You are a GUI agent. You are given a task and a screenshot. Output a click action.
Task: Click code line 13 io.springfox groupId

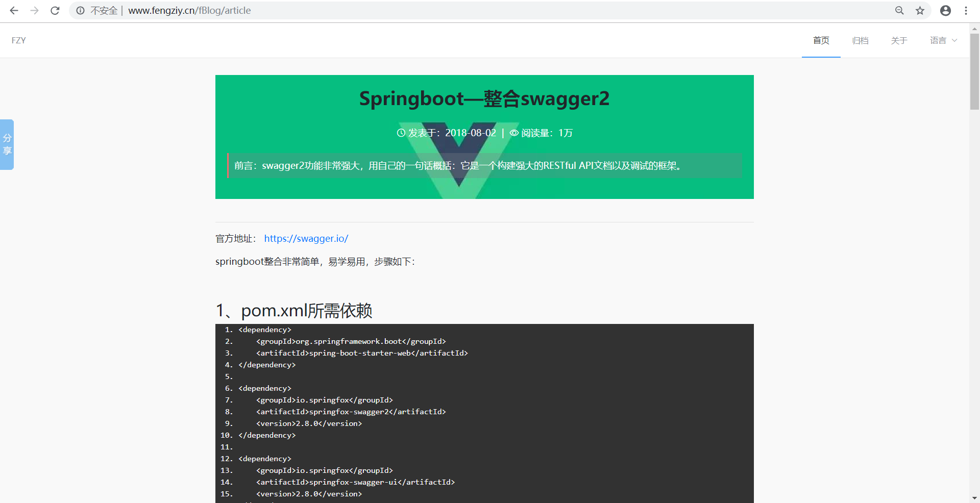click(x=325, y=470)
